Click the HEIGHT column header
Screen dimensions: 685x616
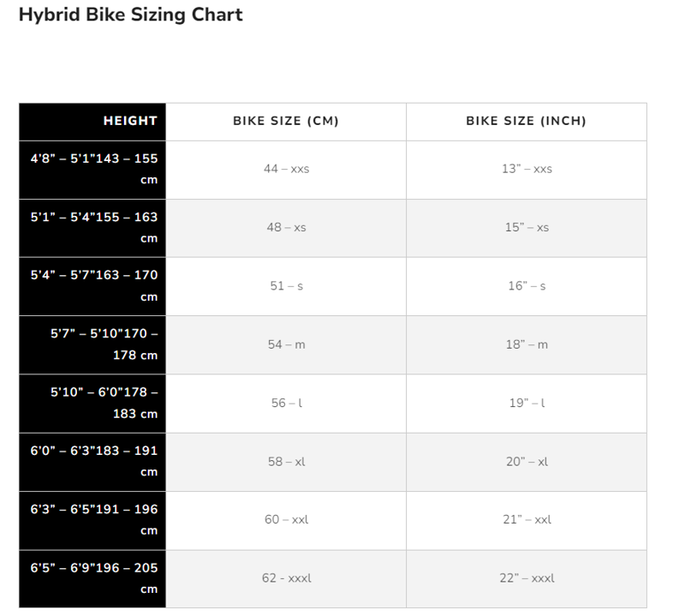[130, 121]
